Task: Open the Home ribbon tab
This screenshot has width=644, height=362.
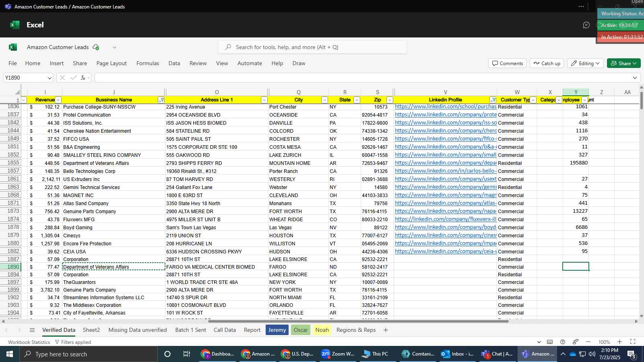Action: point(33,63)
